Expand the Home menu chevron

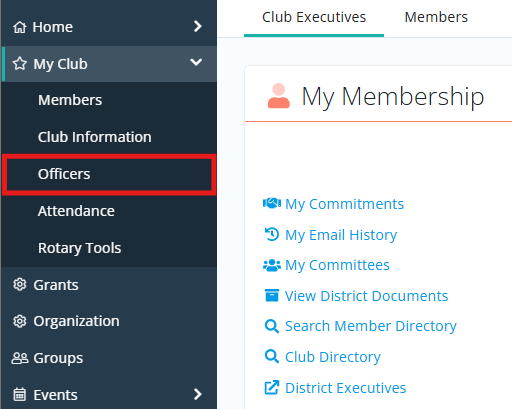pyautogui.click(x=198, y=26)
